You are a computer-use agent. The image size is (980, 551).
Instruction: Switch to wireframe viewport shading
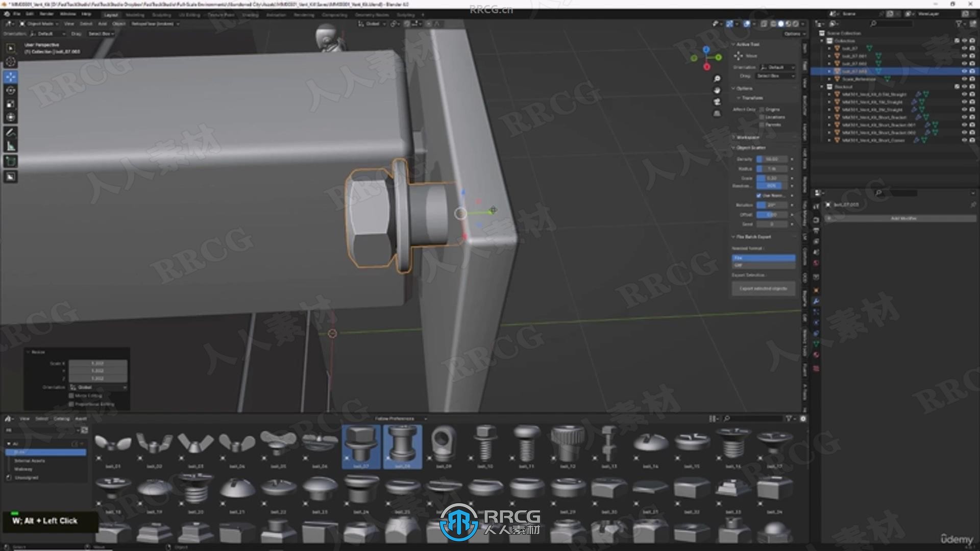(x=774, y=24)
